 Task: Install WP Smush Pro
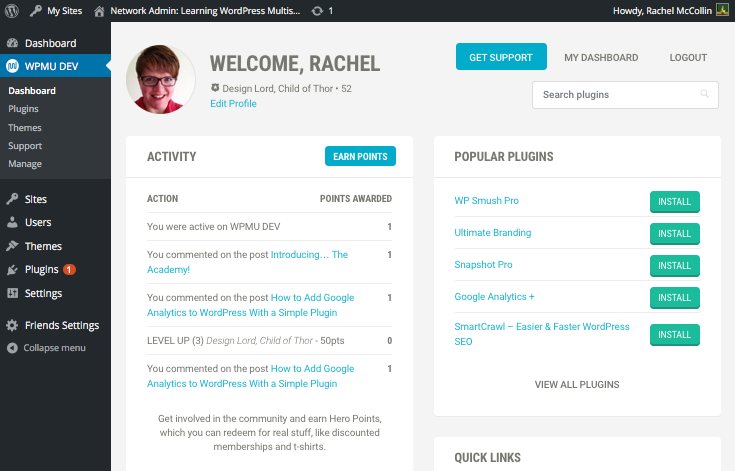(675, 202)
